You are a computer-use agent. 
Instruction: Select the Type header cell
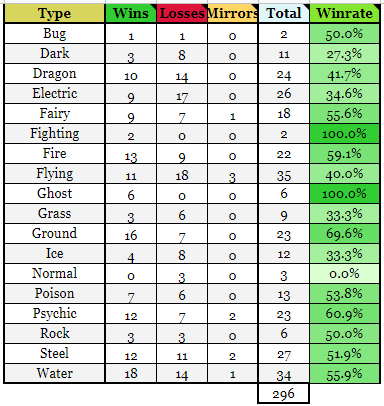[55, 13]
